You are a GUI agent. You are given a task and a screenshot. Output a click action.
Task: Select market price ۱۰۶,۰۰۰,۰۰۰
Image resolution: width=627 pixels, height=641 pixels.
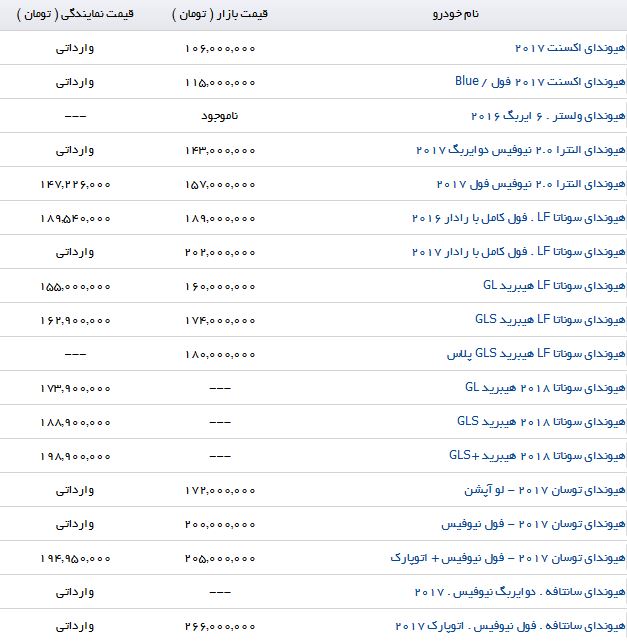220,49
